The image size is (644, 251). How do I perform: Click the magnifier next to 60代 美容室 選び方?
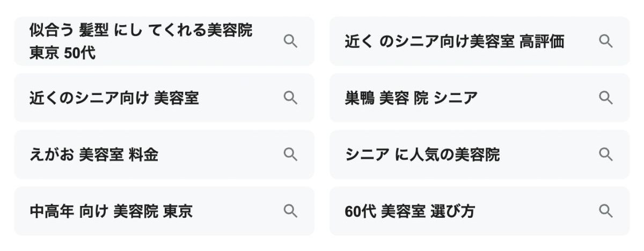click(x=606, y=211)
